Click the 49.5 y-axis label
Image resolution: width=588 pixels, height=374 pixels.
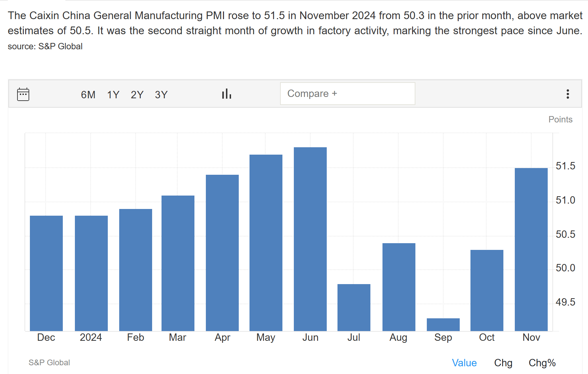566,302
